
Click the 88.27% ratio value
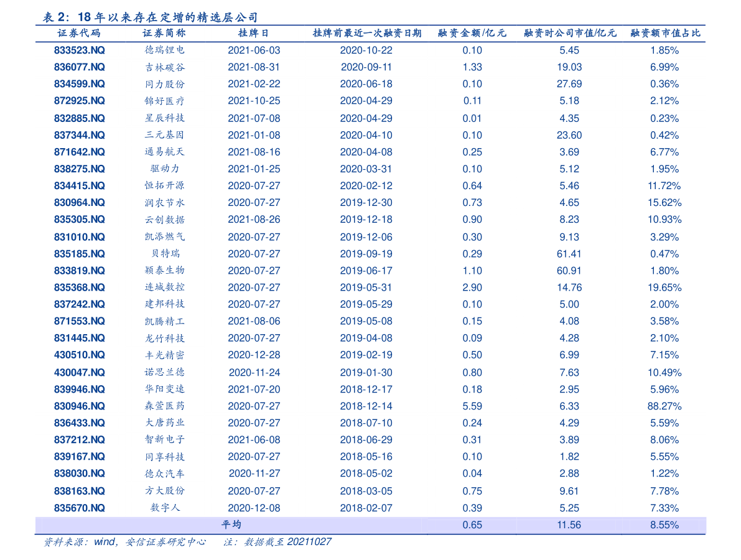click(x=664, y=406)
